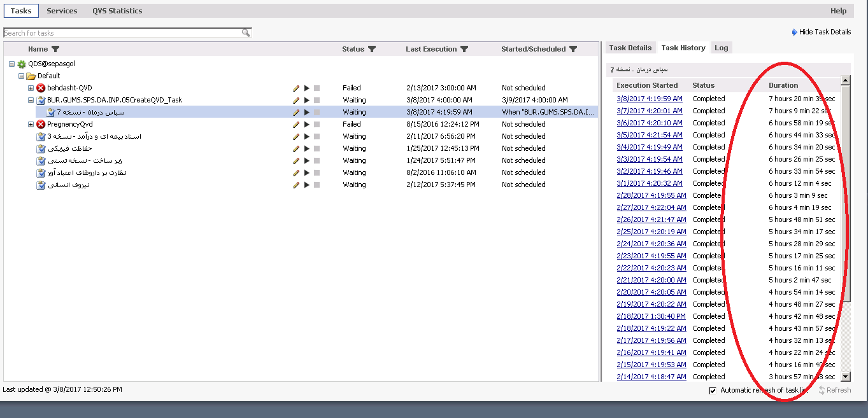
Task: Click the Name column filter icon
Action: pos(55,49)
